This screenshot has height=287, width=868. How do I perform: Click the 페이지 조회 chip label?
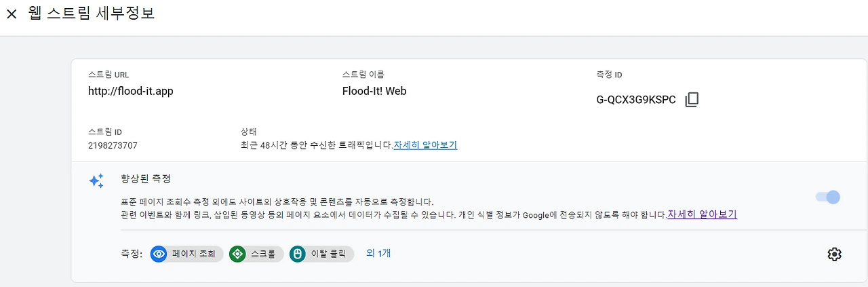pos(193,254)
